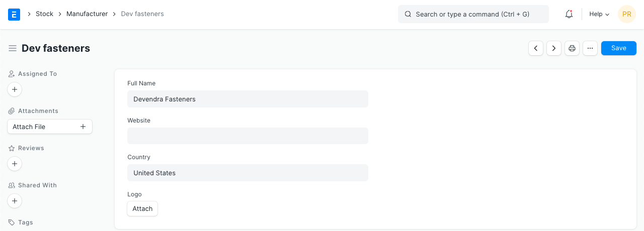Share document via Shared With plus
The height and width of the screenshot is (231, 644).
15,201
